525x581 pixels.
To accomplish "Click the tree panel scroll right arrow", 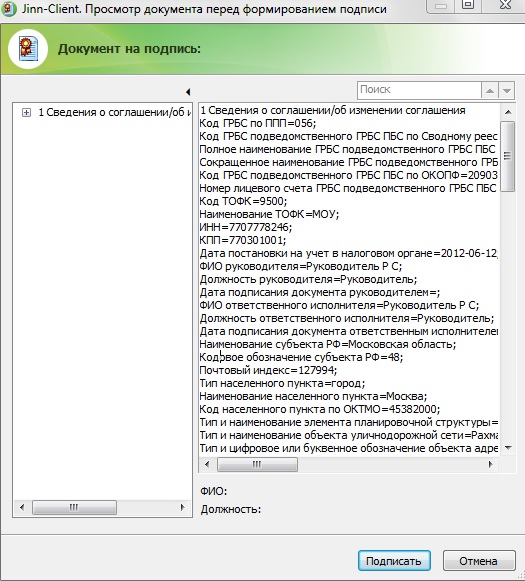I will (182, 507).
